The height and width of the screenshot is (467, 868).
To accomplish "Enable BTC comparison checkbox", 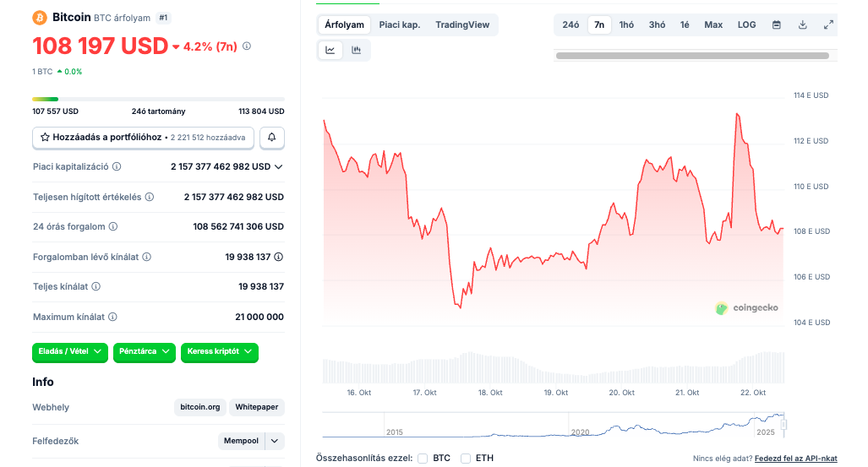I will 423,459.
